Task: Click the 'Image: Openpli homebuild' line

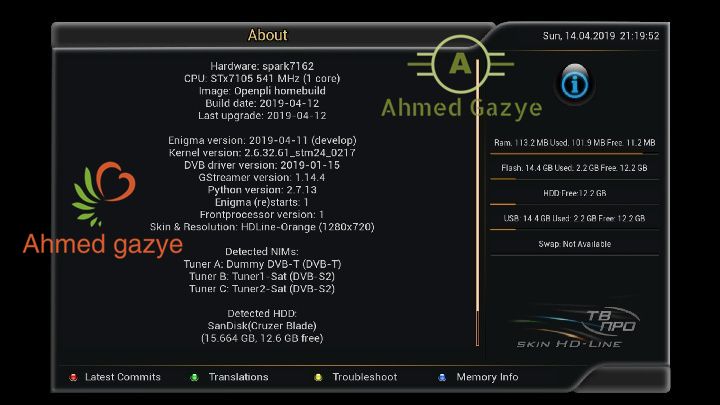Action: pyautogui.click(x=262, y=91)
